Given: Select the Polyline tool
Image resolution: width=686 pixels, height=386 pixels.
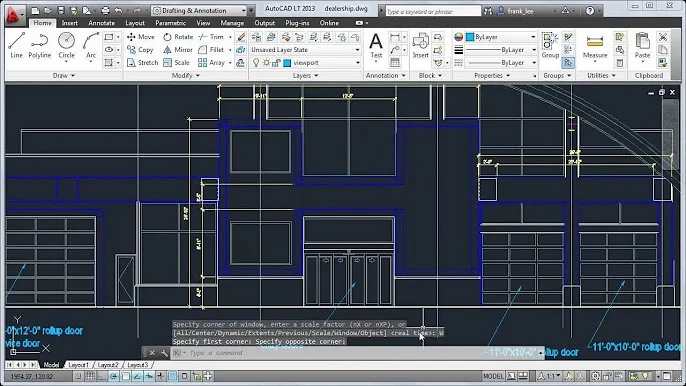Looking at the screenshot, I should (x=39, y=46).
